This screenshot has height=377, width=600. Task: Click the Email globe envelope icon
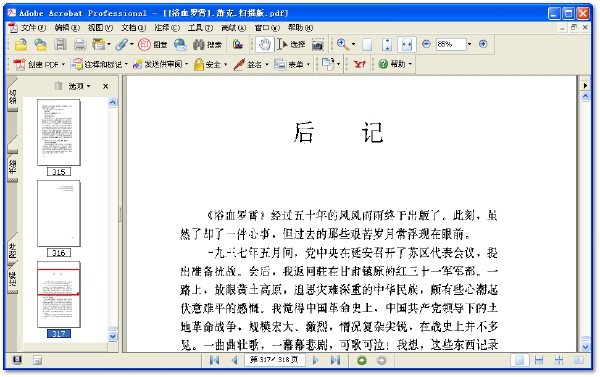coord(180,45)
